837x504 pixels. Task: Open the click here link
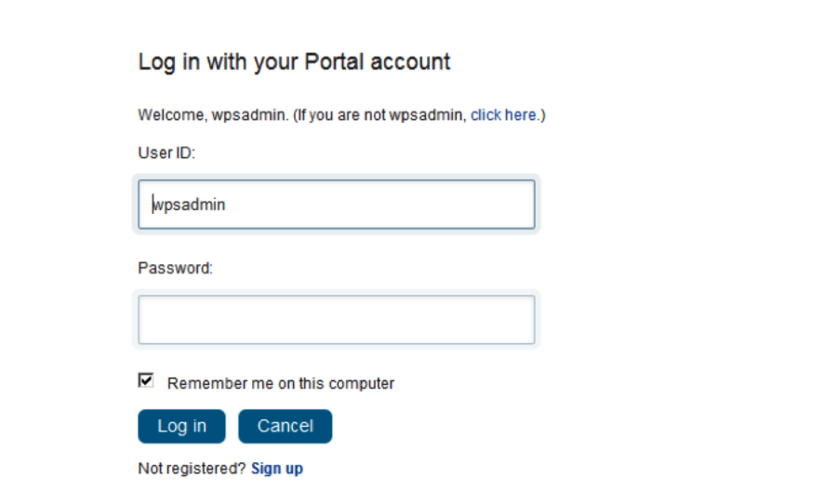pyautogui.click(x=503, y=114)
